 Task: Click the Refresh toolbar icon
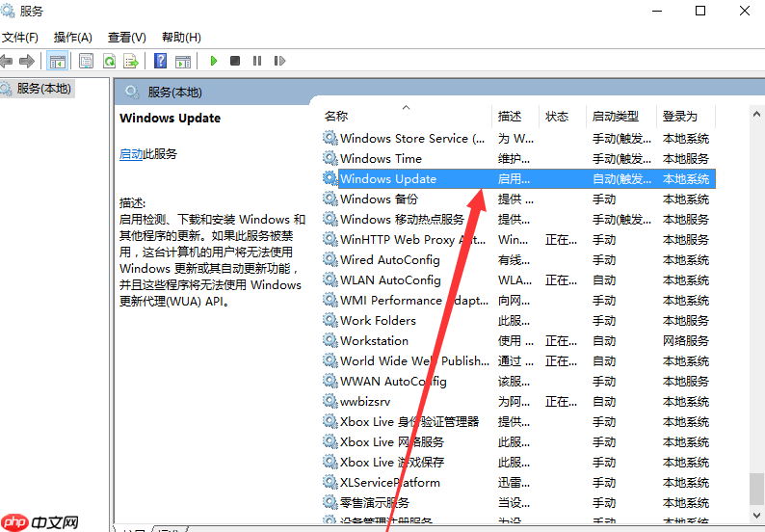click(x=109, y=61)
